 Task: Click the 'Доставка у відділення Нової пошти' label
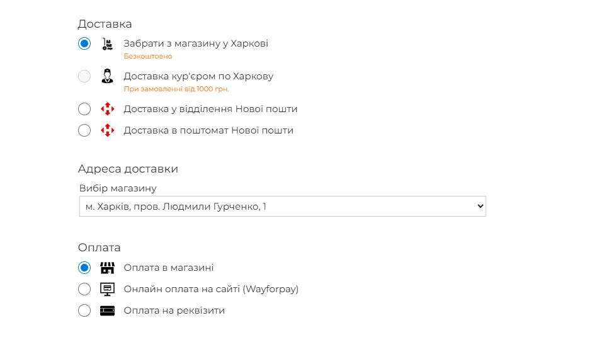point(210,109)
